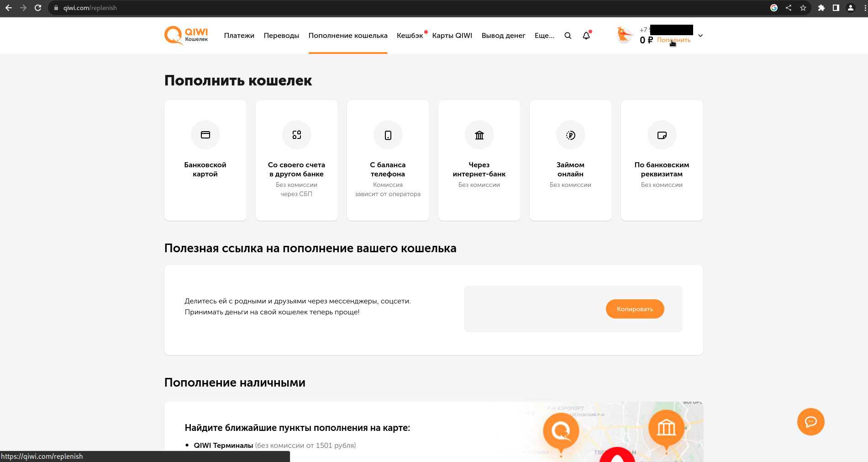Click the internet-bank building icon

(x=479, y=135)
